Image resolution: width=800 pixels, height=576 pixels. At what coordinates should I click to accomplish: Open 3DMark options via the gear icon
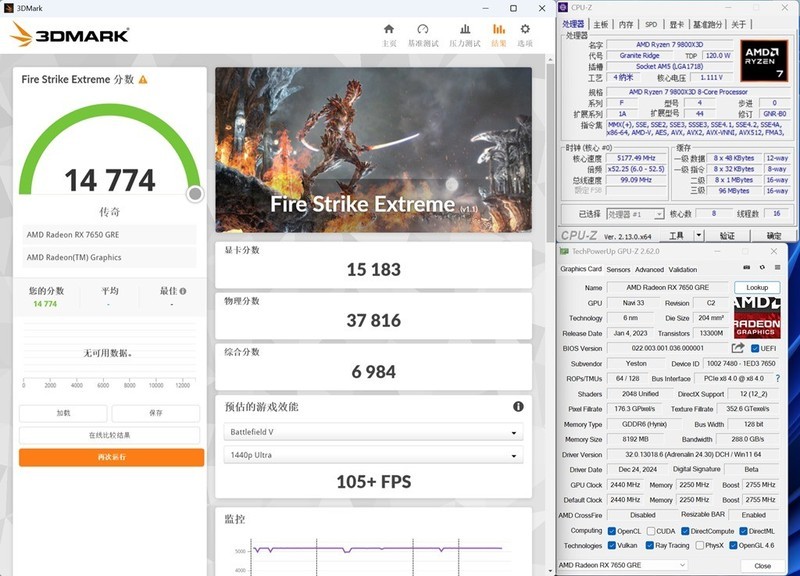[x=527, y=28]
